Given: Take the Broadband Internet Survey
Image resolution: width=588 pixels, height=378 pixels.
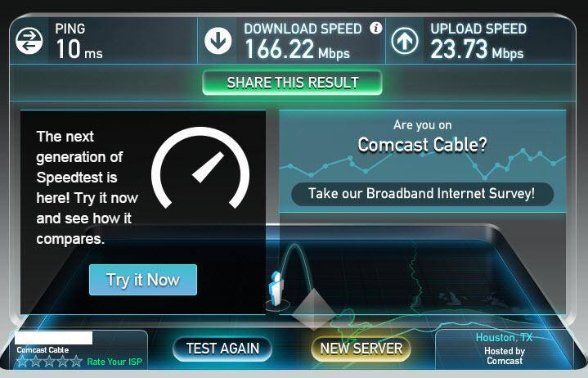Looking at the screenshot, I should click(422, 194).
